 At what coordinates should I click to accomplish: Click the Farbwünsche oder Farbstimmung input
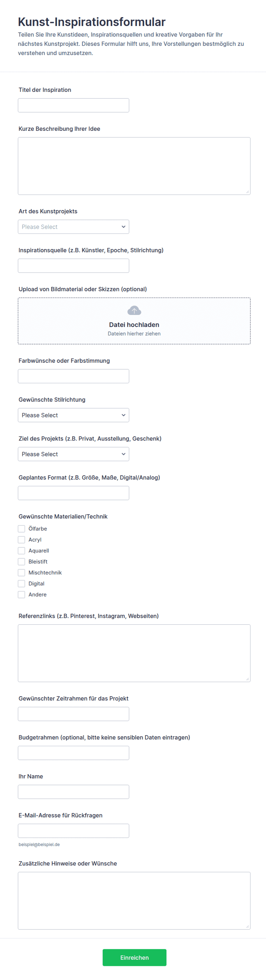[74, 376]
